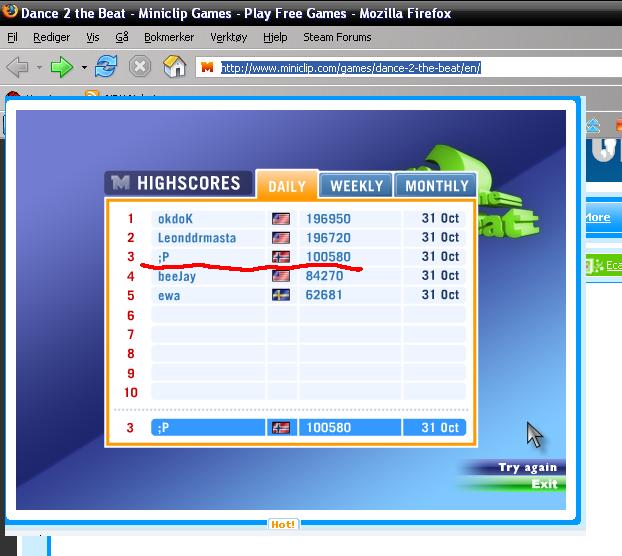Screen dimensions: 622x556
Task: Open the Fil menu
Action: (x=12, y=37)
